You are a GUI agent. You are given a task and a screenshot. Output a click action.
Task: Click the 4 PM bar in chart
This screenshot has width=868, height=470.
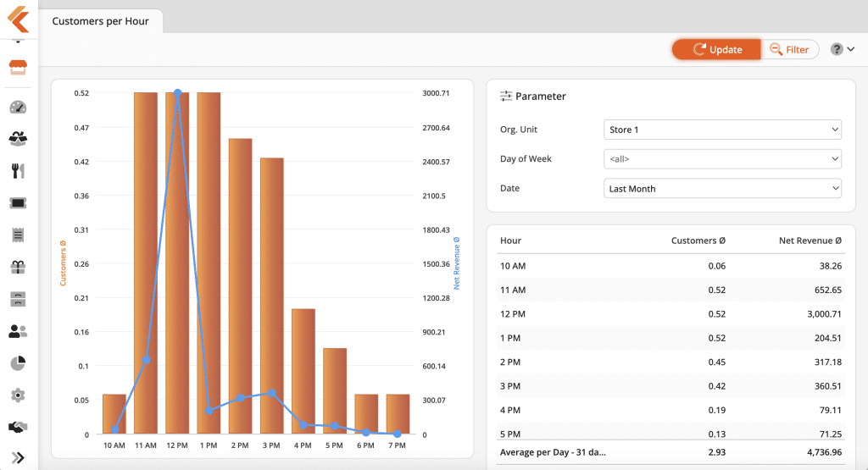pos(303,371)
